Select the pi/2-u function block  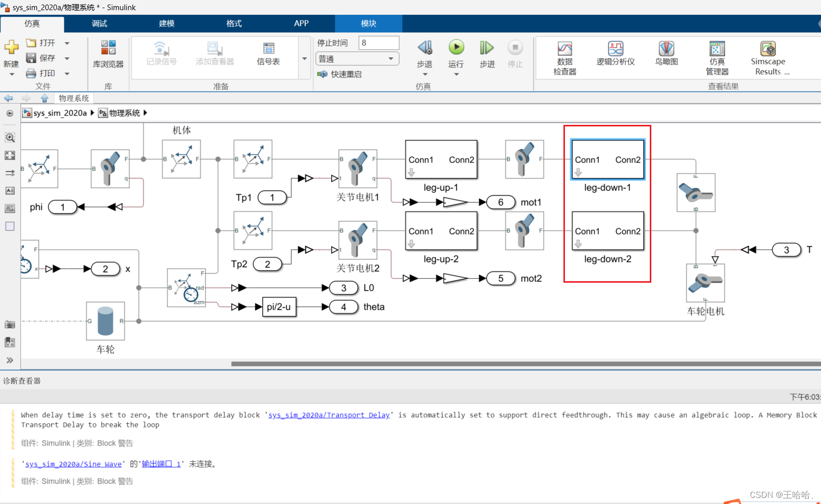click(279, 307)
